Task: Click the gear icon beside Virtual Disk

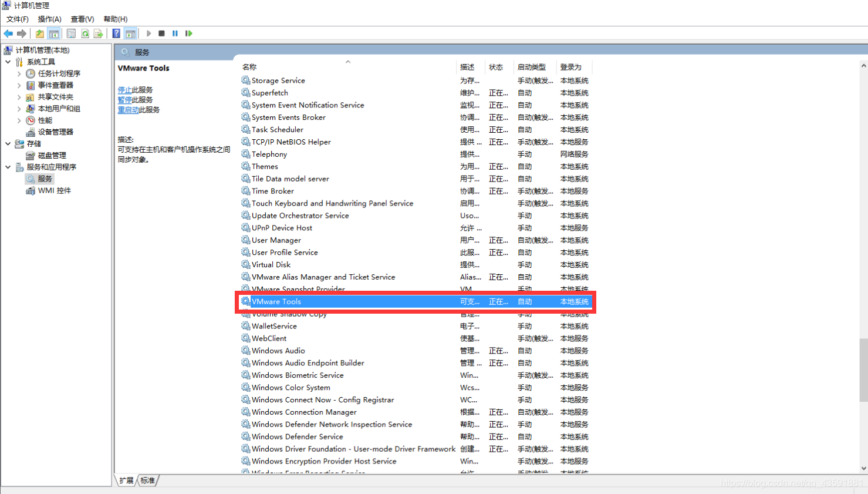Action: coord(246,264)
